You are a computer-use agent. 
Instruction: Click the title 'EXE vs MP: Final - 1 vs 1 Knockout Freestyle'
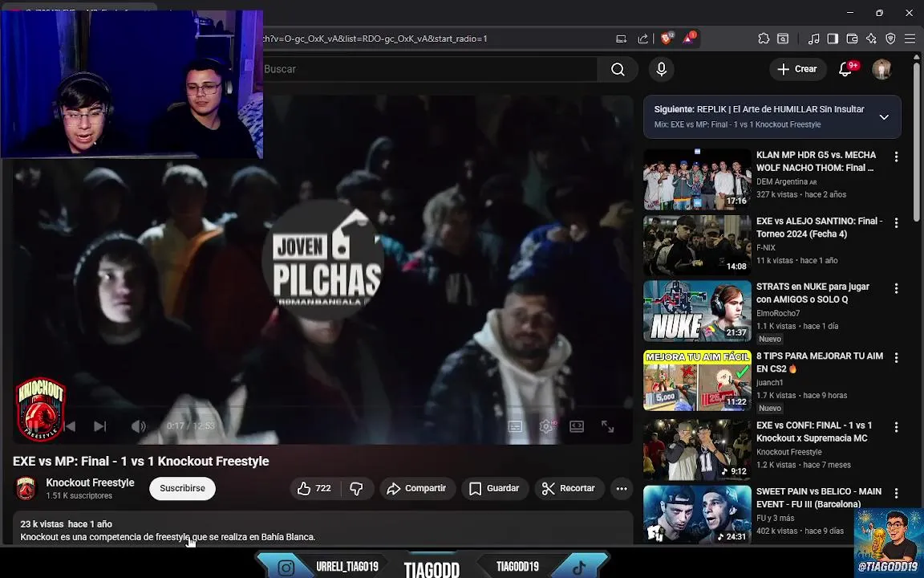tap(141, 462)
